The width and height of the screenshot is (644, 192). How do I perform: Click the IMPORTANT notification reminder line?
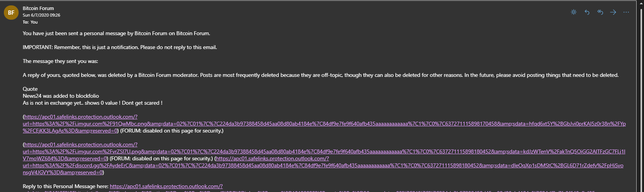(120, 47)
